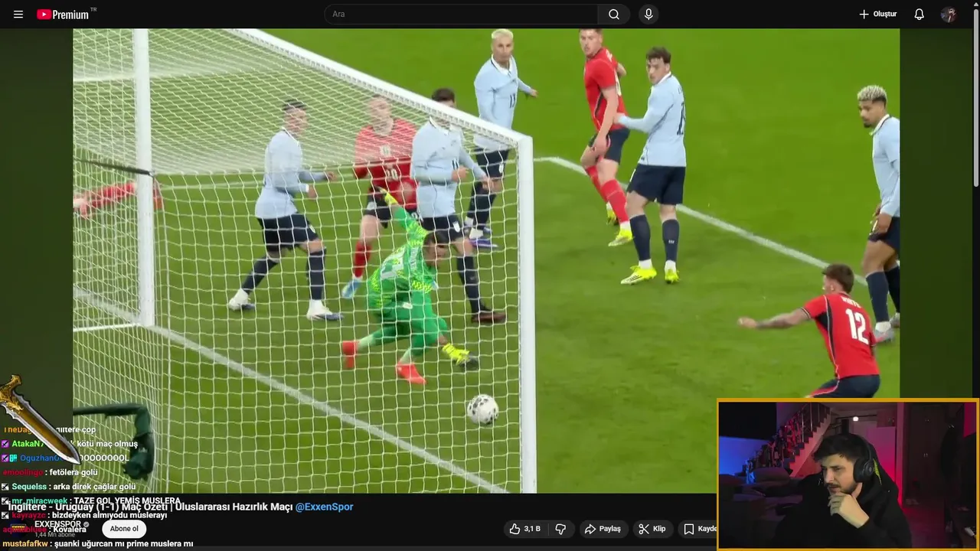The width and height of the screenshot is (980, 551).
Task: Click the football video player
Action: coord(486,260)
